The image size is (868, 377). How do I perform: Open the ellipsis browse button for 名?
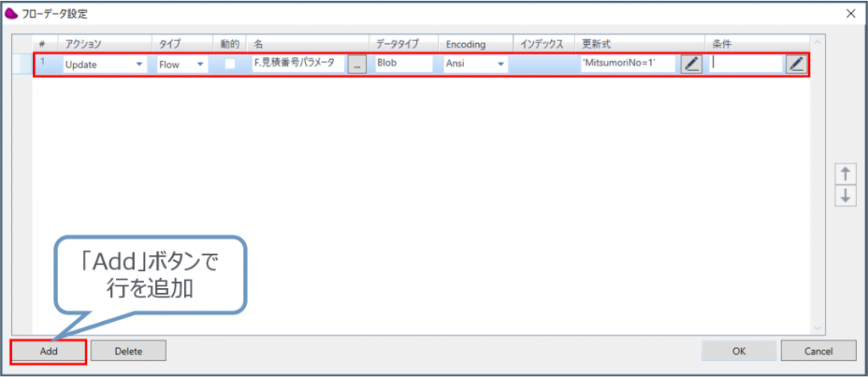click(x=357, y=64)
